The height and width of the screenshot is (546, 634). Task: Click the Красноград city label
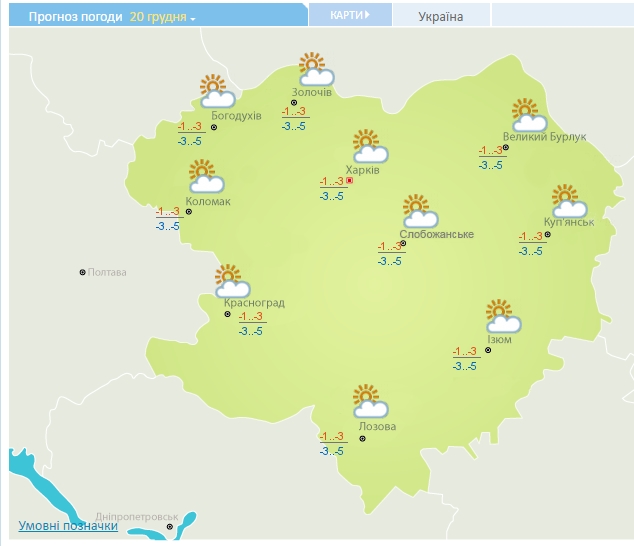point(254,303)
